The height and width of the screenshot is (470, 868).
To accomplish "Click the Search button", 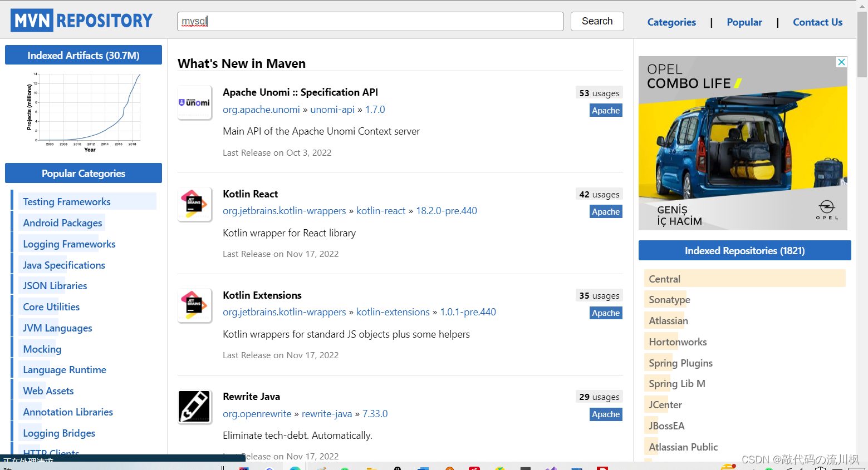I will point(597,21).
